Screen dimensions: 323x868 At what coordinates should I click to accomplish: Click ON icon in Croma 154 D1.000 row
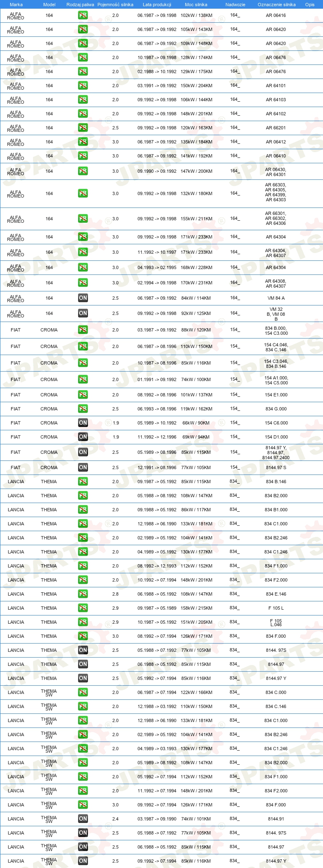point(83,437)
